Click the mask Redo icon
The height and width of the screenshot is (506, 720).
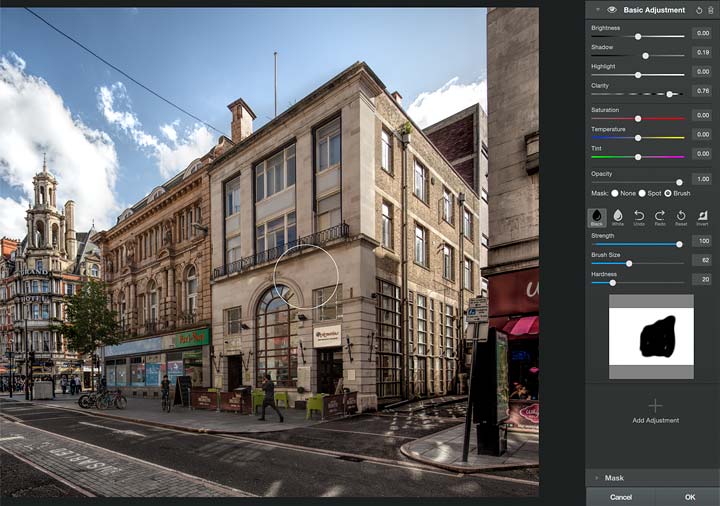pyautogui.click(x=660, y=217)
